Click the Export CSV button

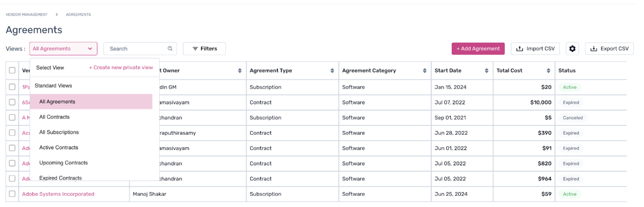[x=609, y=49]
